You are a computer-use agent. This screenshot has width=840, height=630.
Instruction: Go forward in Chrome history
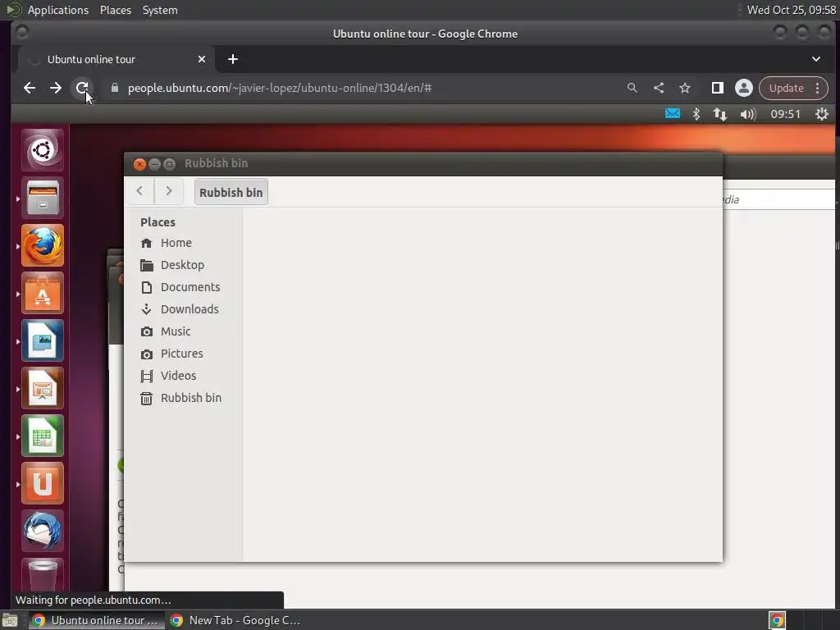[x=56, y=88]
